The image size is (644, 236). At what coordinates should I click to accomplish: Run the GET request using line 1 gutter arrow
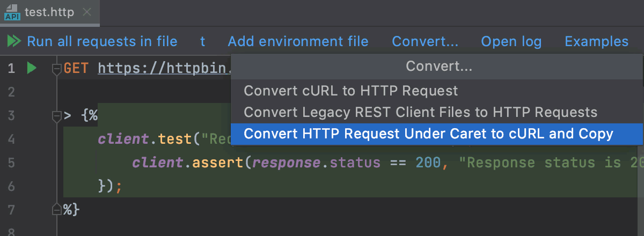(31, 68)
